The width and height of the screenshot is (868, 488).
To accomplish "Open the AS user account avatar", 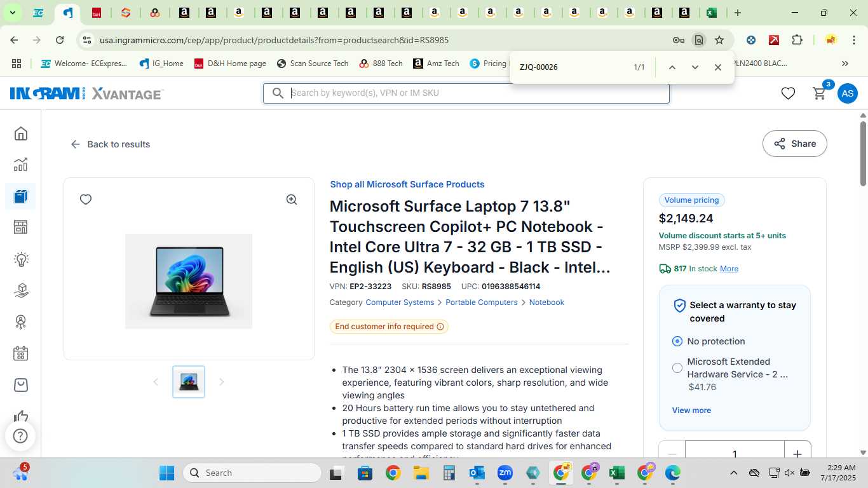I will click(847, 93).
